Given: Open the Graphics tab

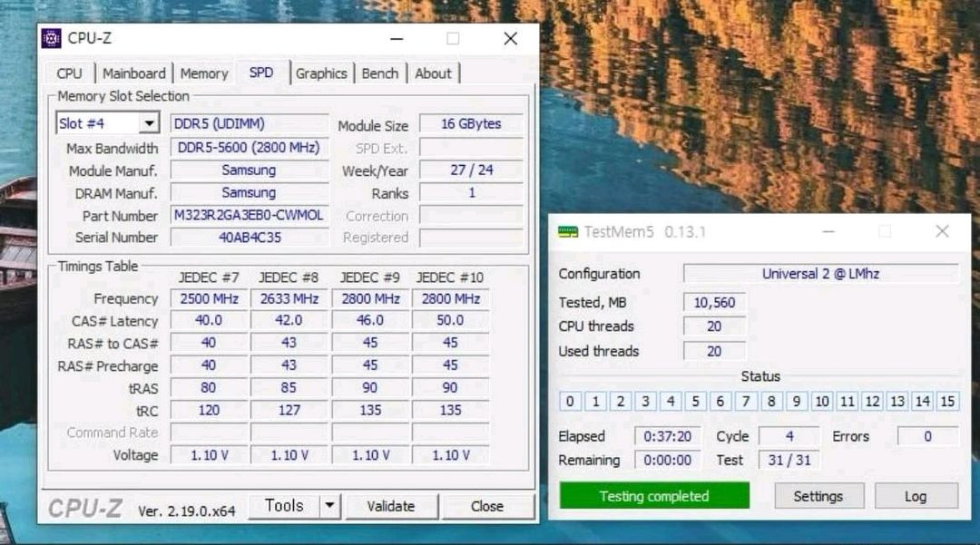Looking at the screenshot, I should click(321, 73).
